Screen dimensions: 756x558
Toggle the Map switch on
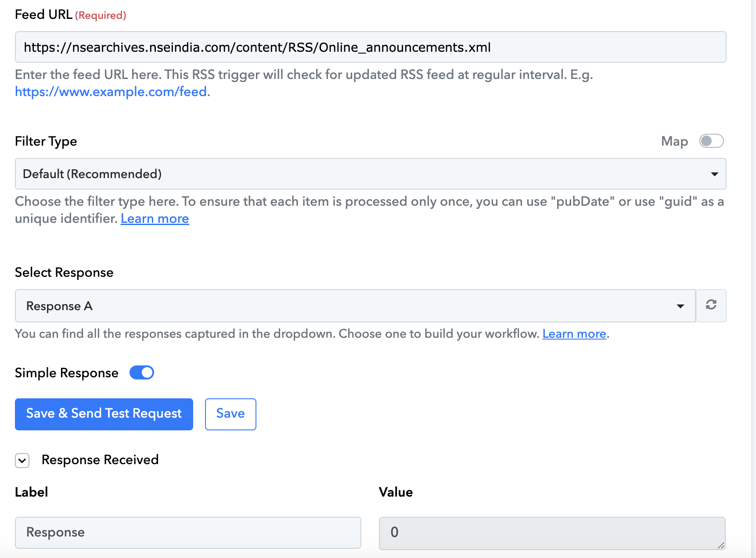pyautogui.click(x=711, y=141)
